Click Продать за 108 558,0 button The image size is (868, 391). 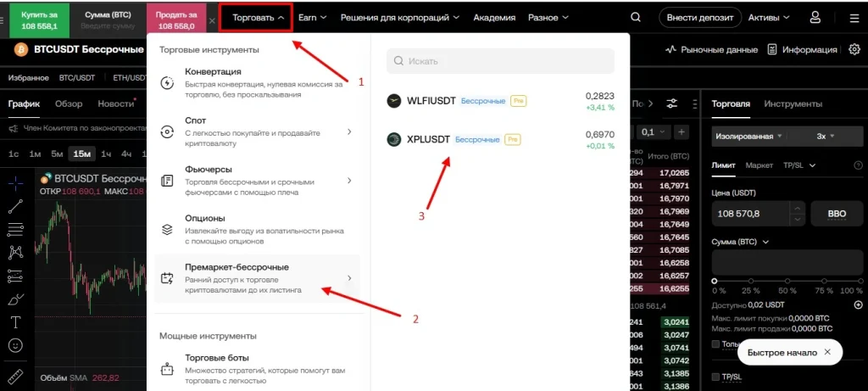click(176, 20)
